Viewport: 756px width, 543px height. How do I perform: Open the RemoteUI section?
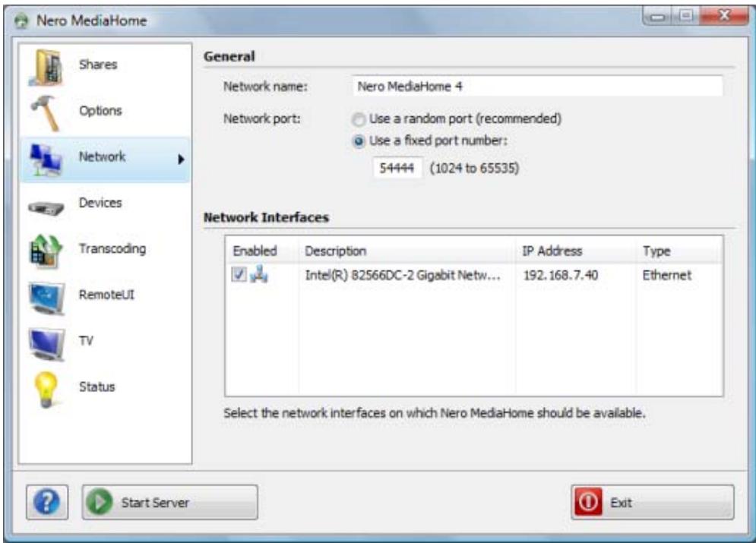pos(106,295)
